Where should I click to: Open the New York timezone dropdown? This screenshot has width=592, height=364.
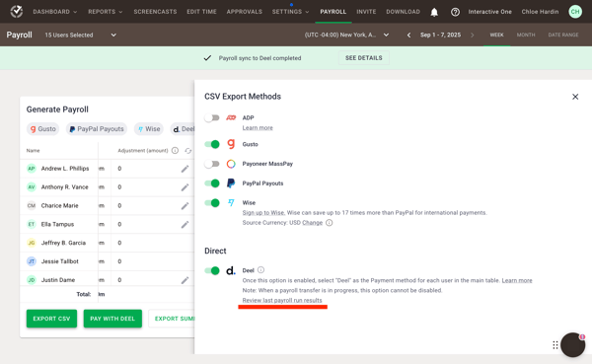346,36
